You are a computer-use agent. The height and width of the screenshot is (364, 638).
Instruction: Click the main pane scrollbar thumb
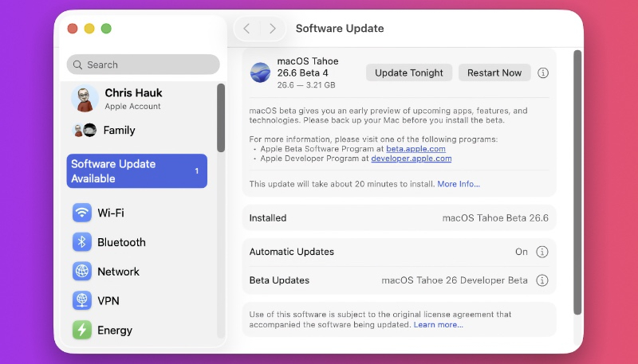[577, 182]
